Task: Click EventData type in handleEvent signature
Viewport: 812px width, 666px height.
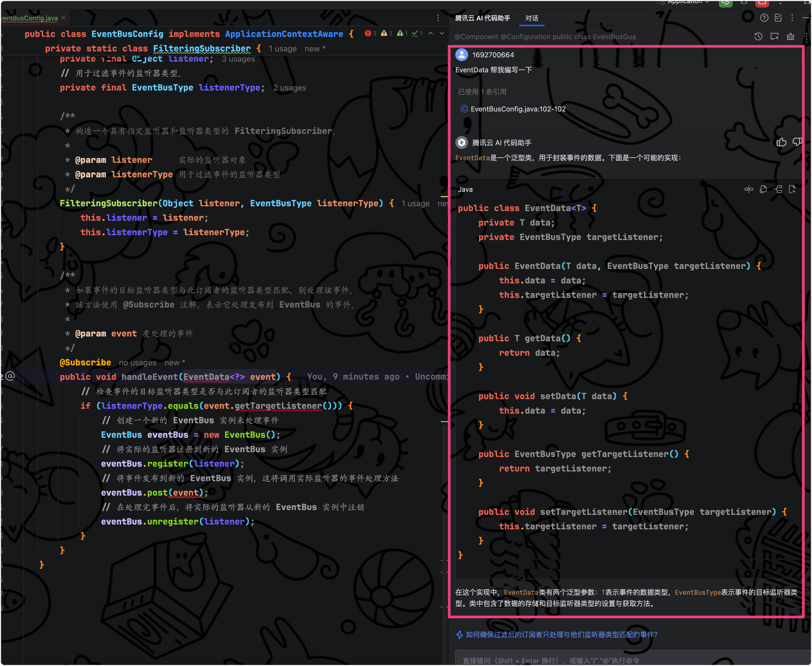Action: [206, 377]
